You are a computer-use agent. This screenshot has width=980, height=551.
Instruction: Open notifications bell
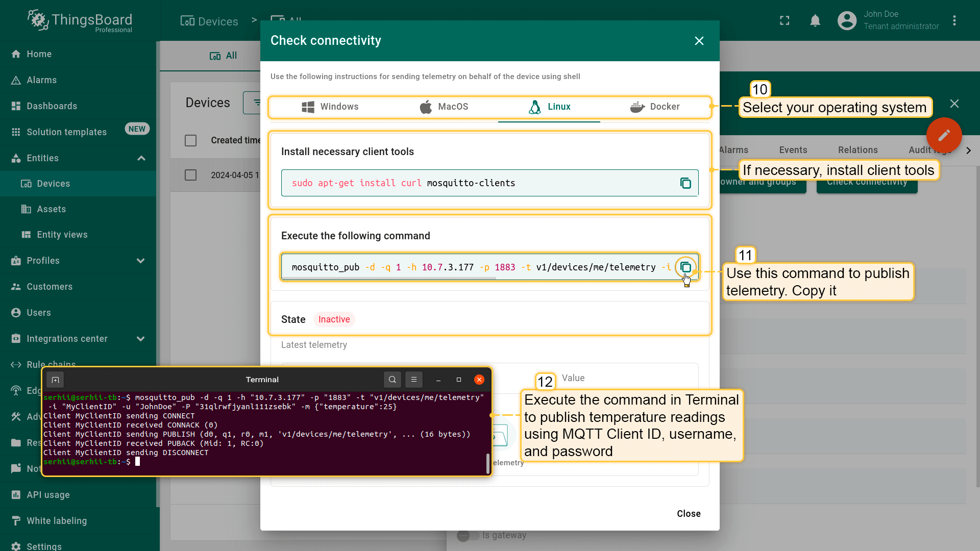pos(815,20)
